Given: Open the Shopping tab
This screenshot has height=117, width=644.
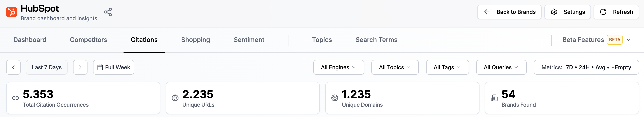Looking at the screenshot, I should coord(196,40).
